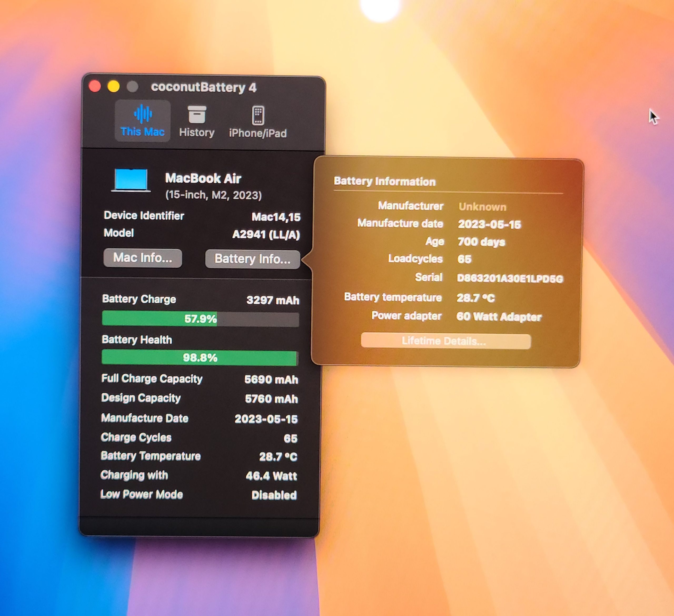
Task: Click the battery serial number text
Action: point(509,278)
